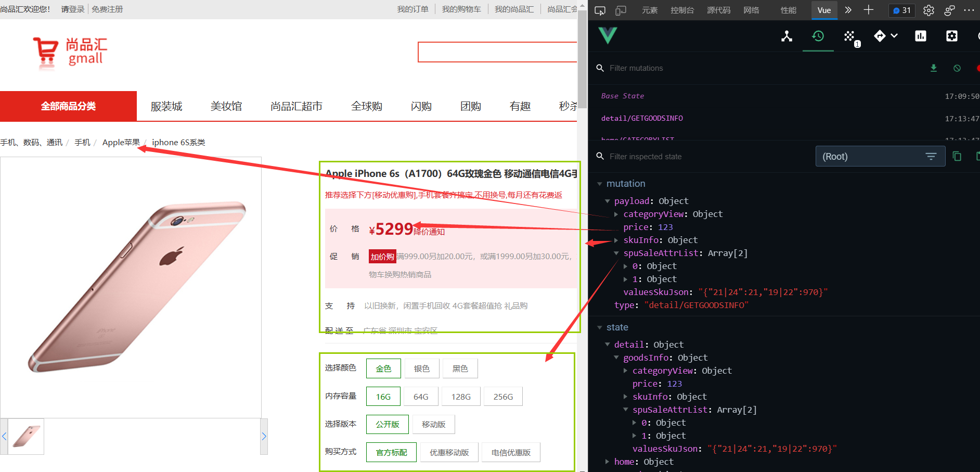Select the 公开版 version option
This screenshot has width=980, height=472.
pyautogui.click(x=388, y=424)
